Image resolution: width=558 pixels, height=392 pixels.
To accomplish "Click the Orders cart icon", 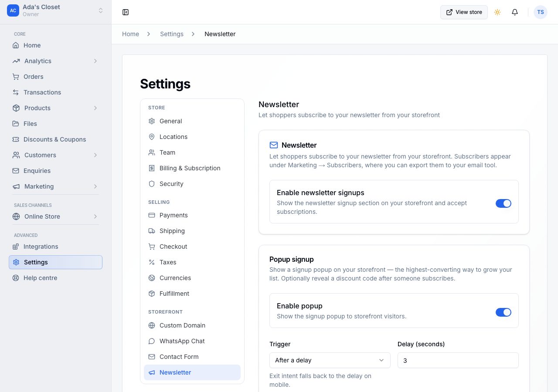I will 16,77.
